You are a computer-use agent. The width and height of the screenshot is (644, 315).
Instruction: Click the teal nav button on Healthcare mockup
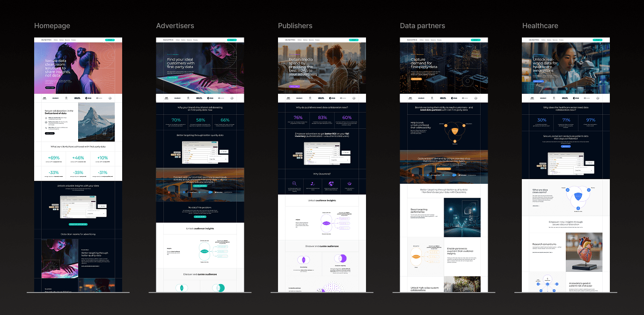pos(598,40)
